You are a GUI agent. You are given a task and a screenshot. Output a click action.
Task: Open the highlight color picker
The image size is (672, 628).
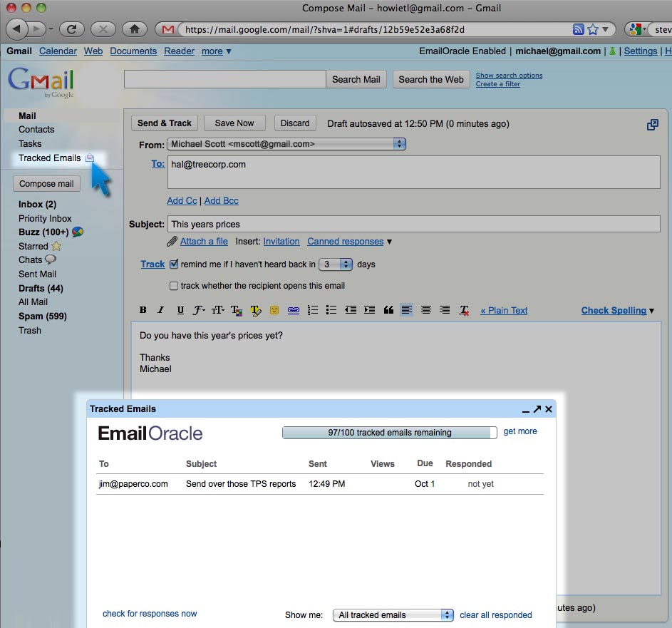click(255, 310)
